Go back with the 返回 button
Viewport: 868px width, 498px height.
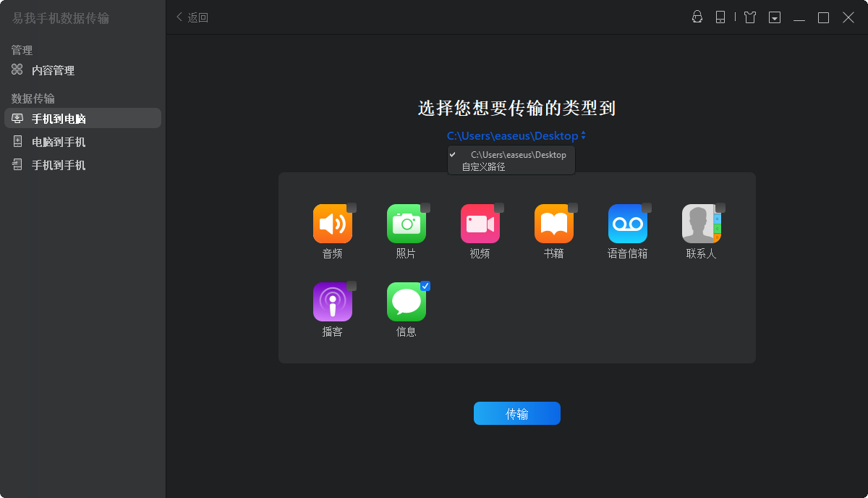click(192, 17)
